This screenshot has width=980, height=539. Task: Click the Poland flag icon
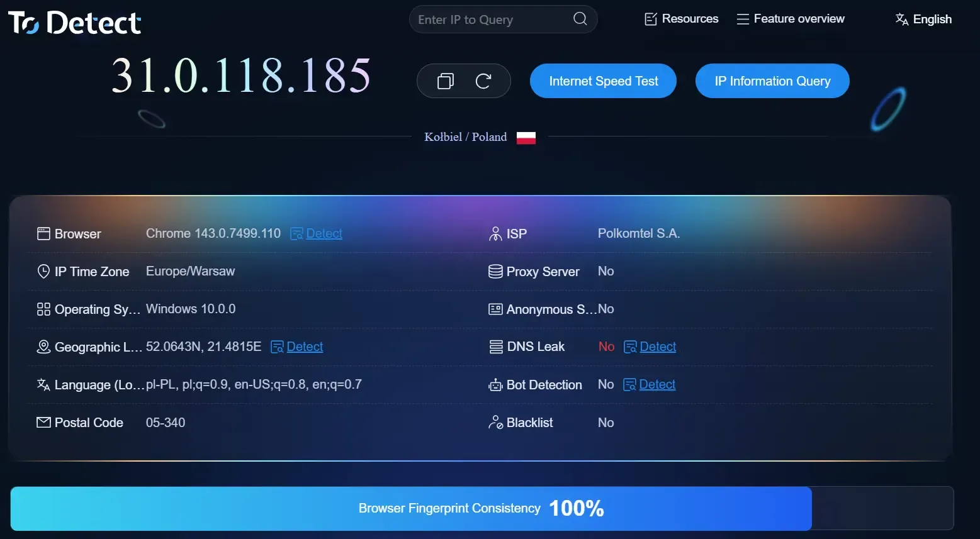pyautogui.click(x=526, y=138)
